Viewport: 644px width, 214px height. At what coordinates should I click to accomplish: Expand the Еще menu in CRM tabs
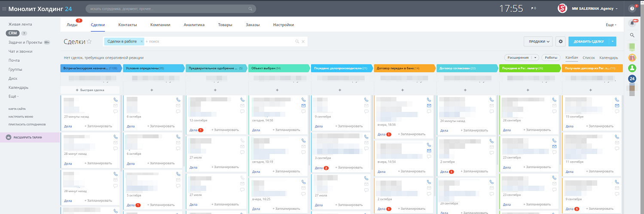[611, 25]
